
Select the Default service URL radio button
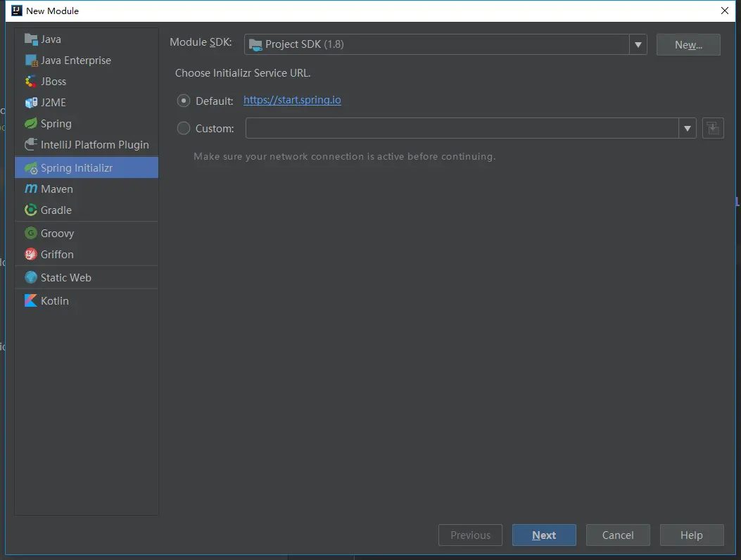[184, 101]
